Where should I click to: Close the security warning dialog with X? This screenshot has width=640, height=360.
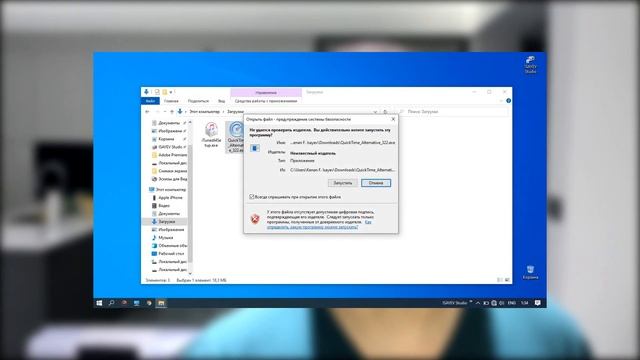click(393, 119)
